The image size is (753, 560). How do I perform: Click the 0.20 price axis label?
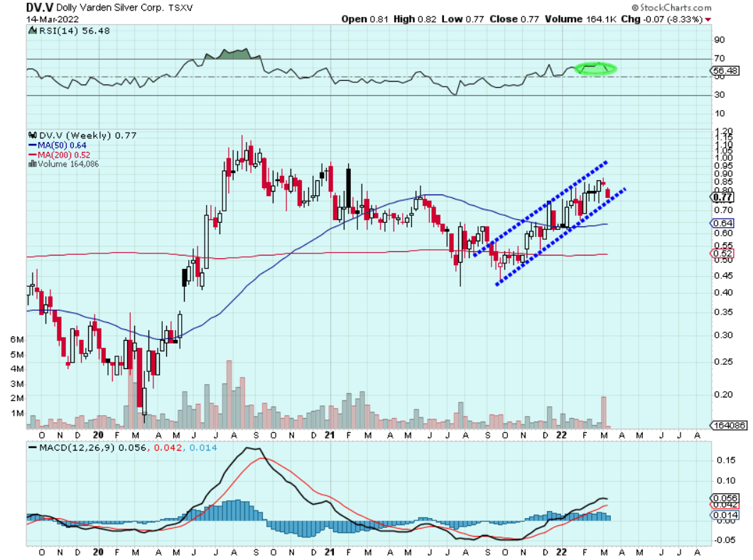click(723, 395)
